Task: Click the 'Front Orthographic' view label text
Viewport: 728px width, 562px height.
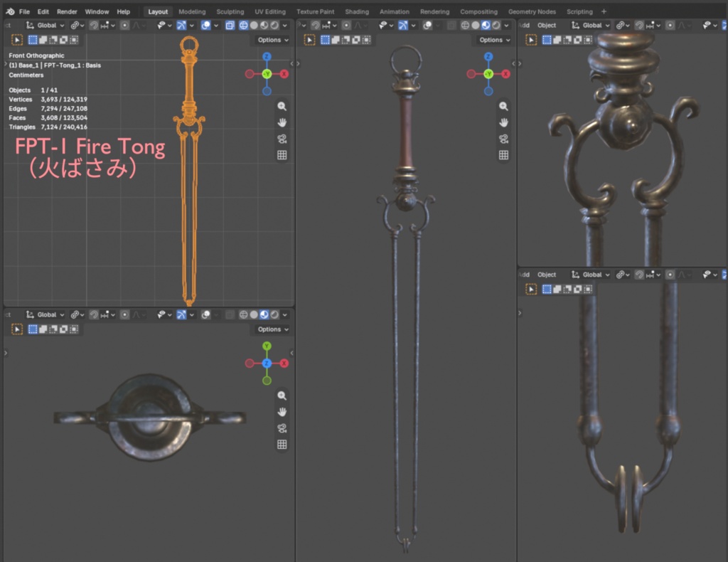Action: click(x=37, y=55)
